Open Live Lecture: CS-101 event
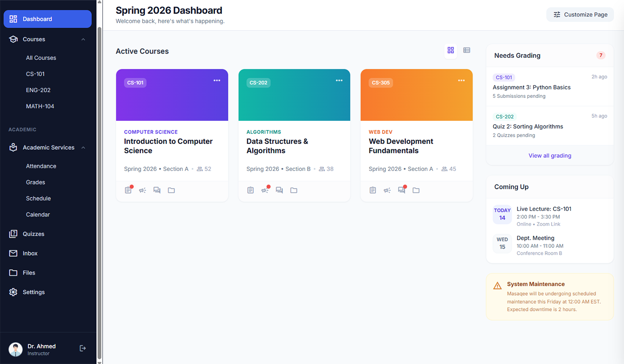Screen dimensions: 624x364 click(x=550, y=216)
